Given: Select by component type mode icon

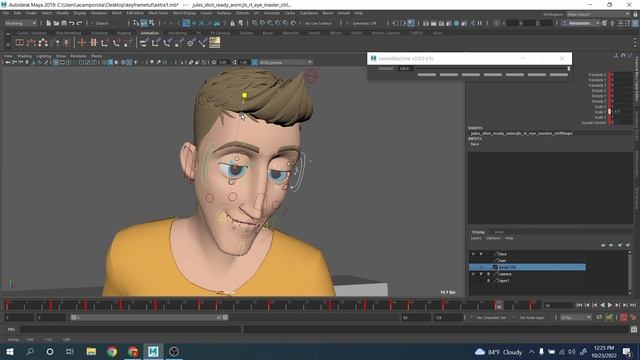Looking at the screenshot, I should coord(151,23).
